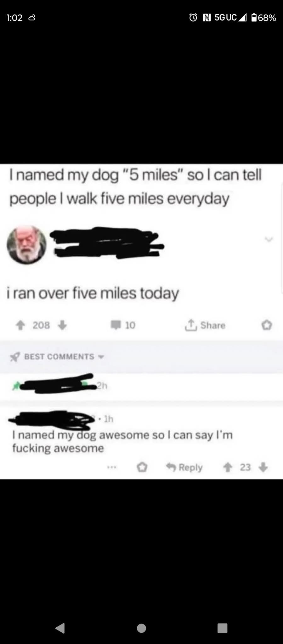The width and height of the screenshot is (283, 644).
Task: Downvote the post with 208 points
Action: (x=62, y=325)
